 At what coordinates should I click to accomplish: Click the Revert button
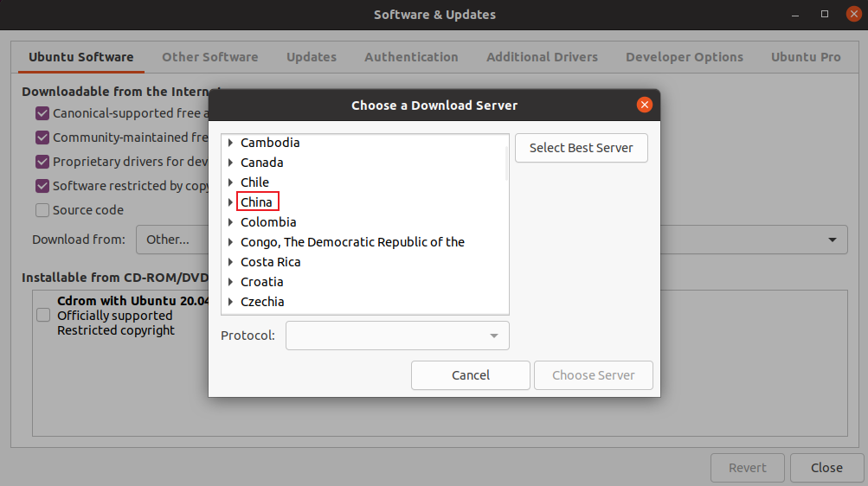(x=748, y=468)
